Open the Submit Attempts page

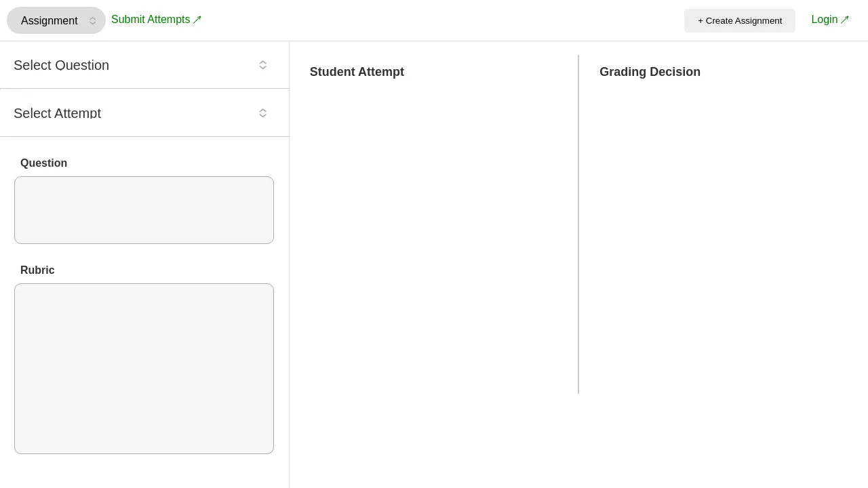(151, 19)
